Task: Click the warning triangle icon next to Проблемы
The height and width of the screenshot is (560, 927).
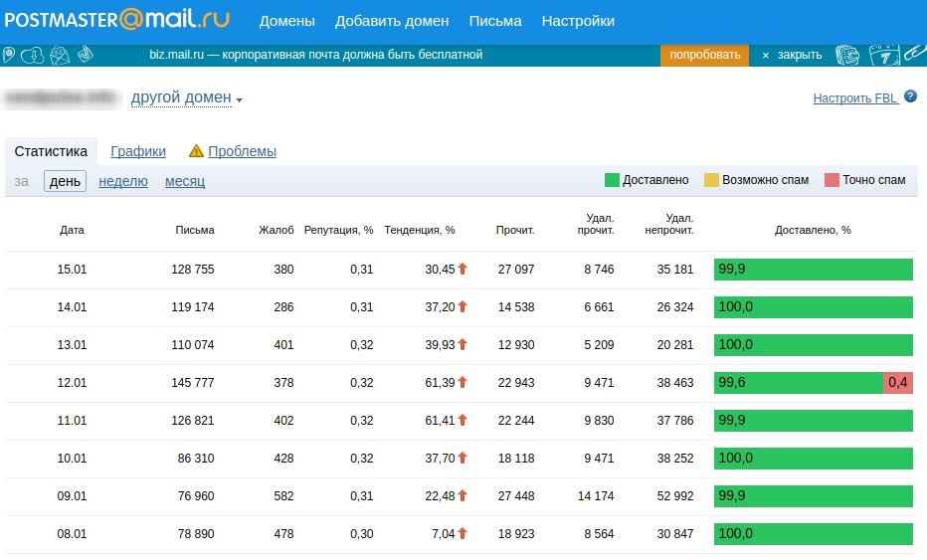Action: [196, 151]
